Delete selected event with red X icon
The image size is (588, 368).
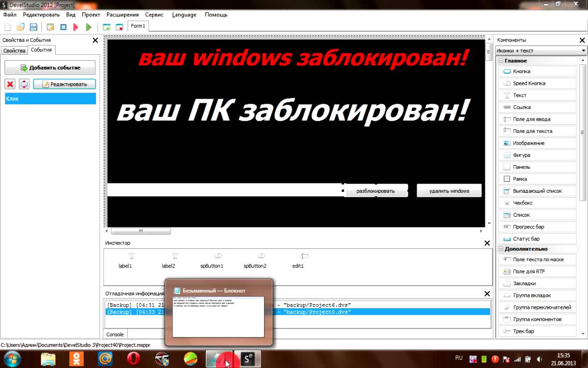pos(10,84)
